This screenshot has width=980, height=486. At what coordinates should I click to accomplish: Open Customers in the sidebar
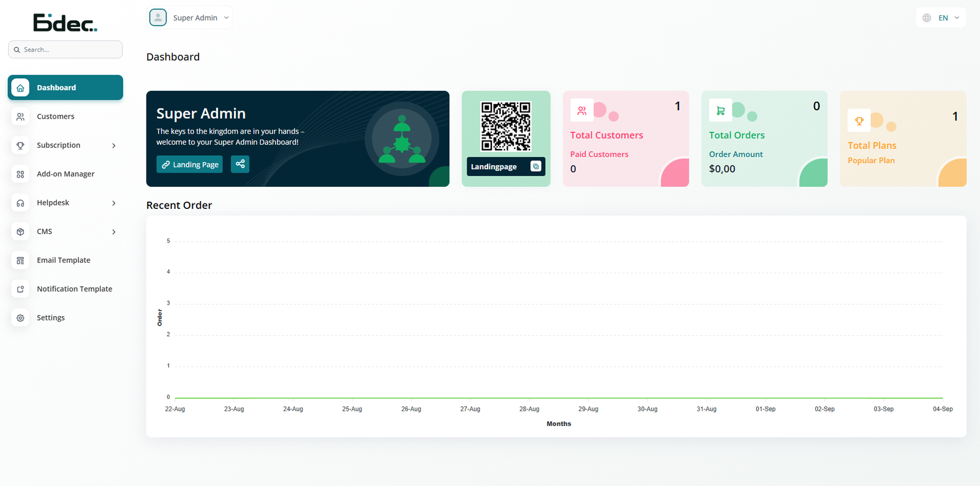(x=56, y=116)
